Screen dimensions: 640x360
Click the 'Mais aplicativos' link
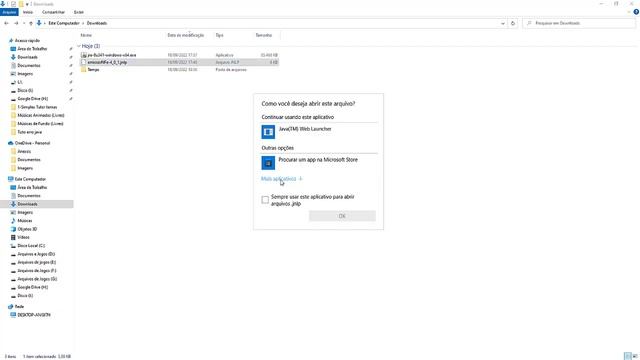tap(282, 179)
